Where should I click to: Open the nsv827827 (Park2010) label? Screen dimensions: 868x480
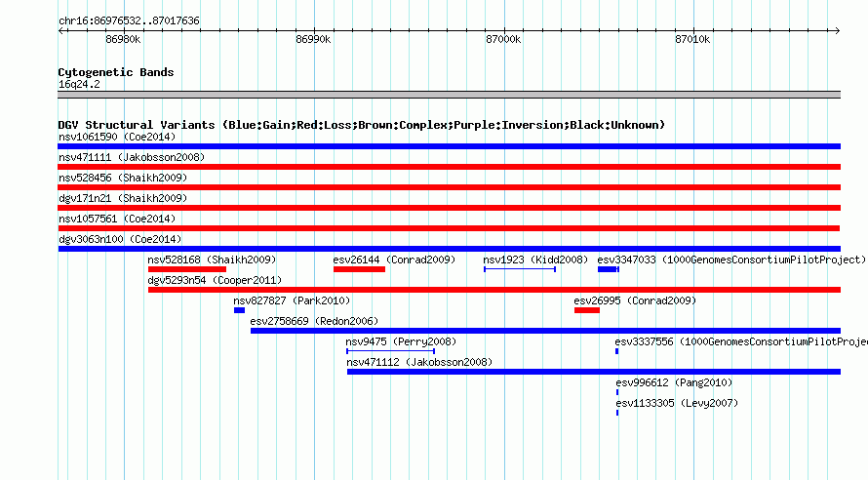(x=292, y=300)
